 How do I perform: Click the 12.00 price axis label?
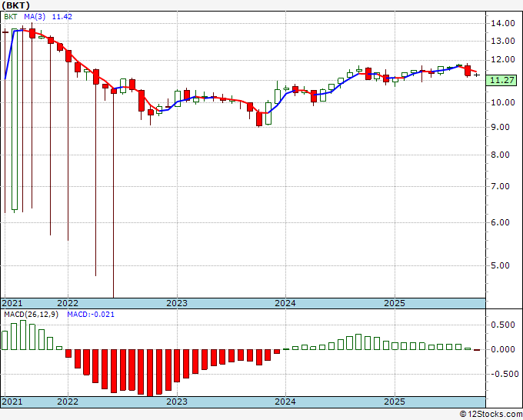point(503,60)
